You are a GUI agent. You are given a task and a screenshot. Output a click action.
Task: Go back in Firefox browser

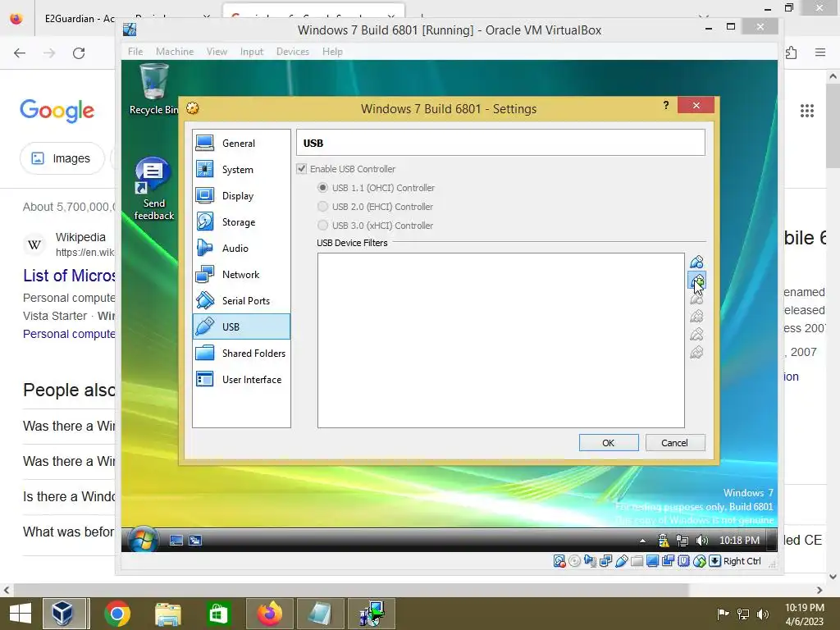pyautogui.click(x=20, y=52)
